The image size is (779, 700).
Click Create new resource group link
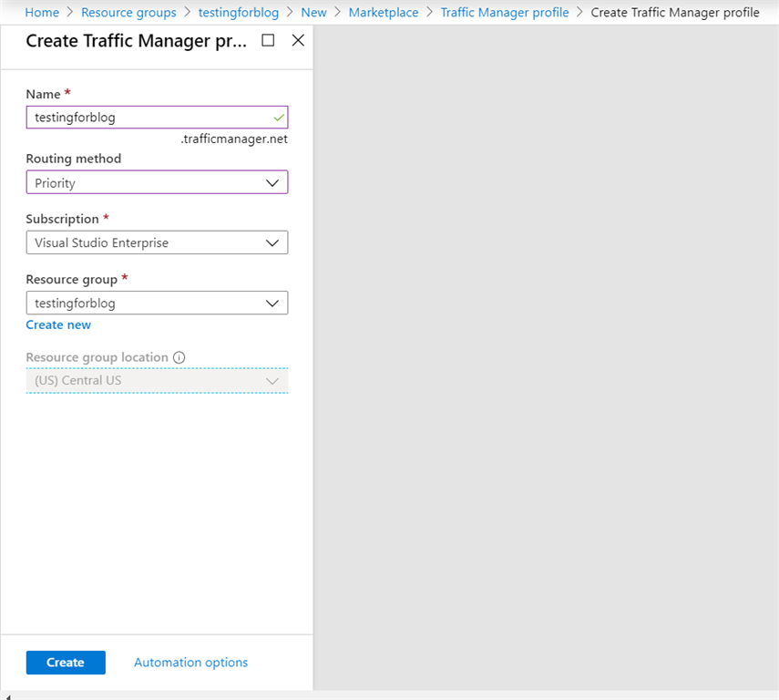tap(58, 324)
